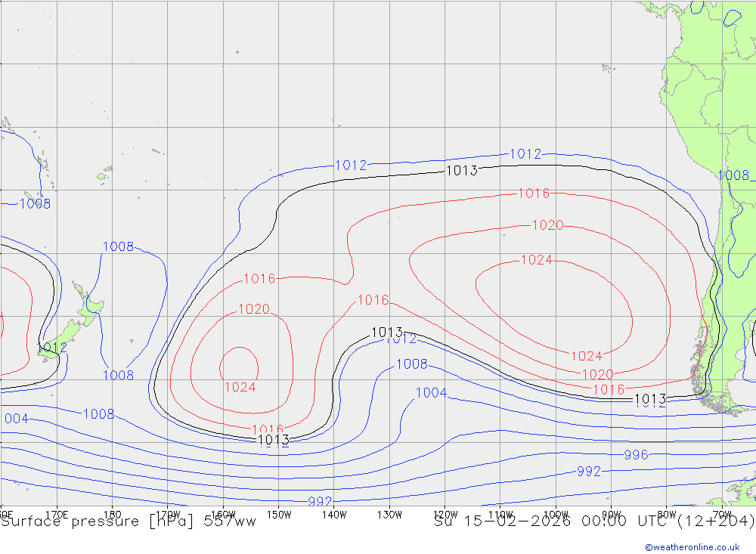
Task: Select the 1012 label over New Zealand
Action: tap(52, 347)
